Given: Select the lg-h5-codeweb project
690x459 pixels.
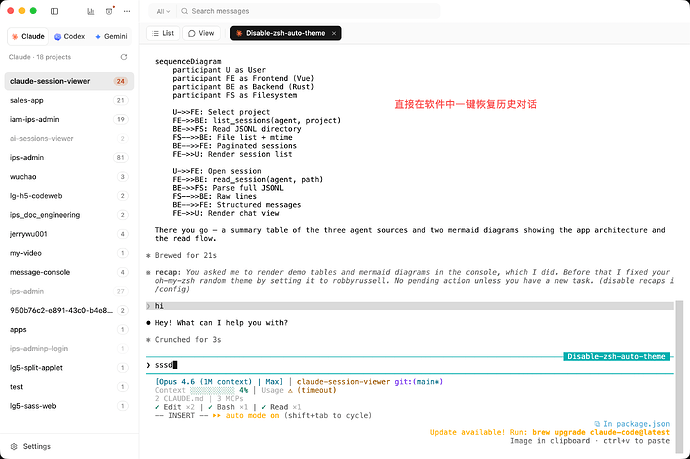Looking at the screenshot, I should click(x=69, y=196).
